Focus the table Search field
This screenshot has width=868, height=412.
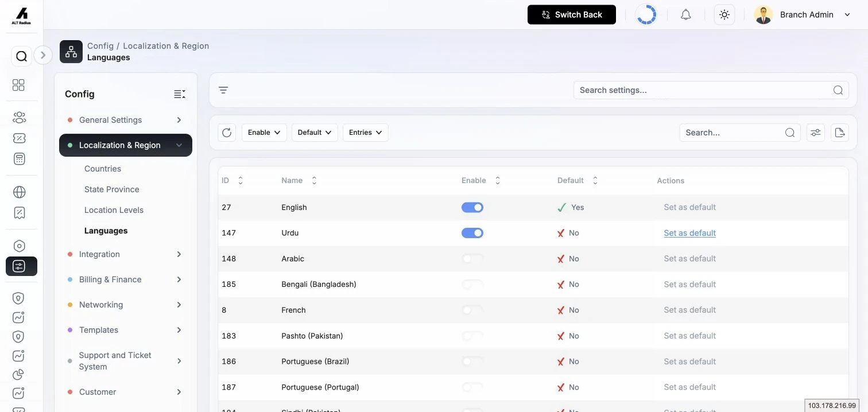(x=740, y=133)
